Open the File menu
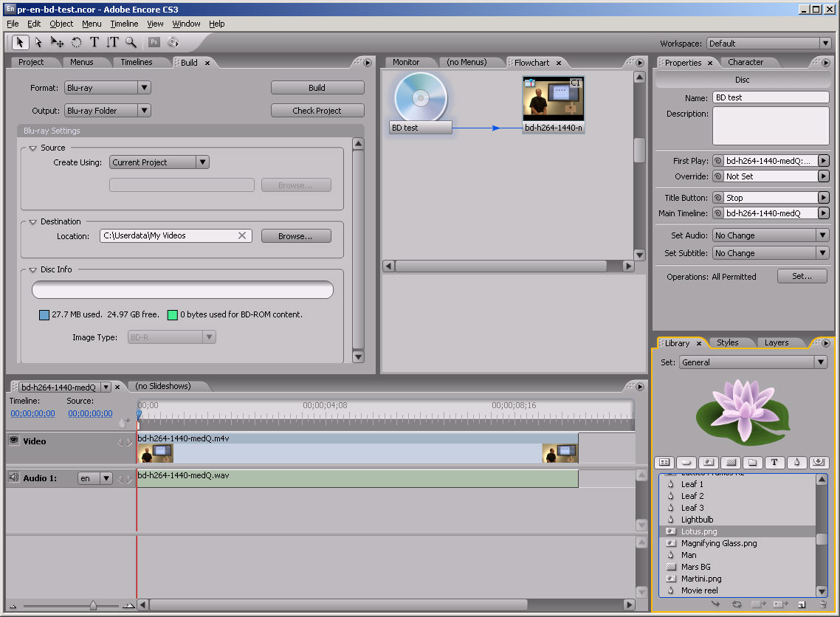Viewport: 840px width, 617px height. (13, 24)
